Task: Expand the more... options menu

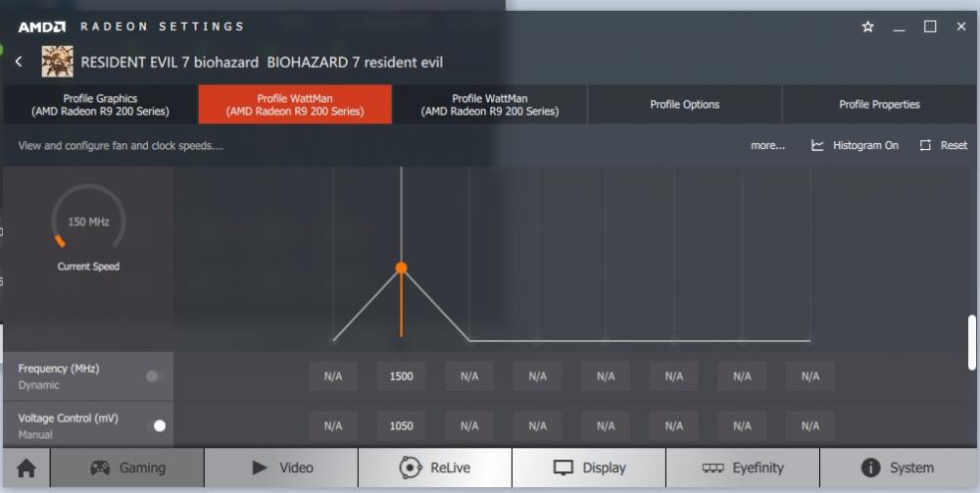Action: [x=767, y=145]
